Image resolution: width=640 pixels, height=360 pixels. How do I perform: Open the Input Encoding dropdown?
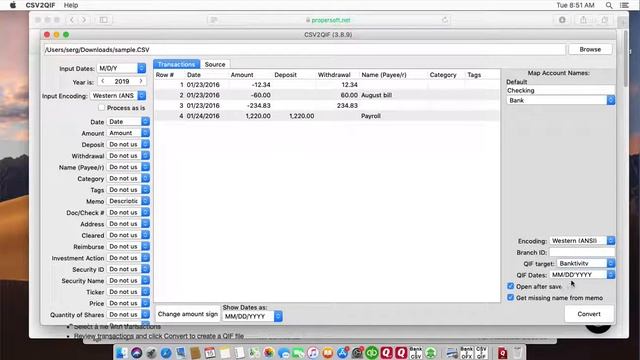pyautogui.click(x=118, y=96)
